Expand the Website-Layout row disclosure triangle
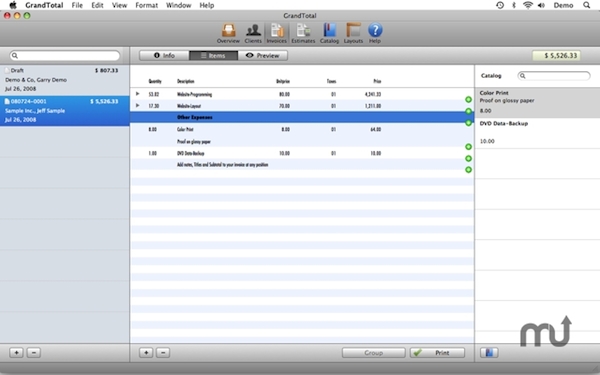Viewport: 600px width, 375px height. click(x=137, y=105)
